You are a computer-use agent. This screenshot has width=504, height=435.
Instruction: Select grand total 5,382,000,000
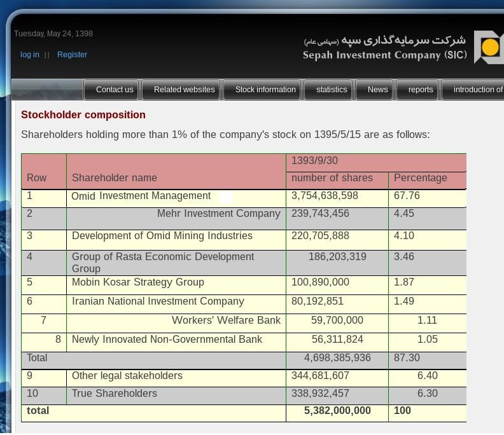pos(337,410)
